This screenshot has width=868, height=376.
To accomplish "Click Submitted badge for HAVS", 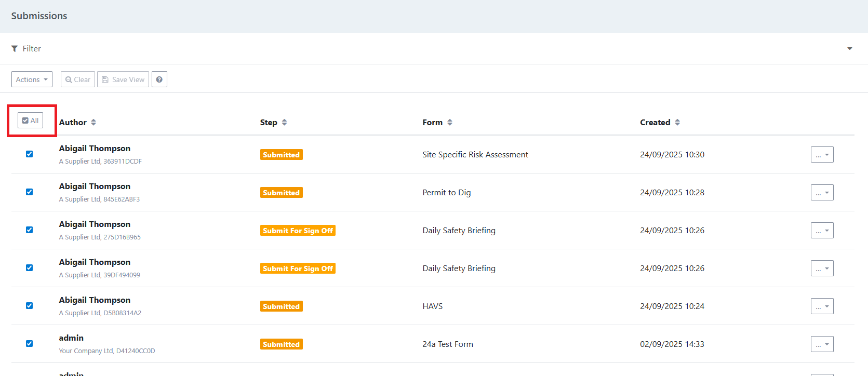I will pyautogui.click(x=282, y=306).
